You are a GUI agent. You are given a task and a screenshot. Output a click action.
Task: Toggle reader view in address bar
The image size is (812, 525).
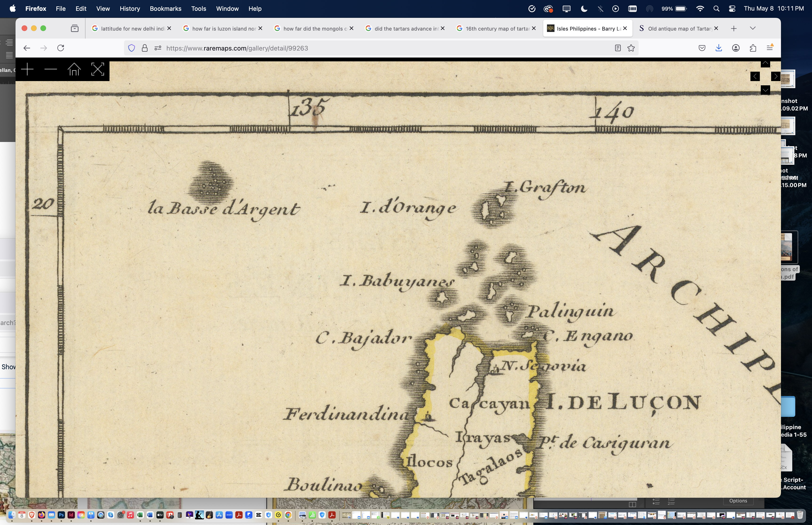(x=618, y=48)
